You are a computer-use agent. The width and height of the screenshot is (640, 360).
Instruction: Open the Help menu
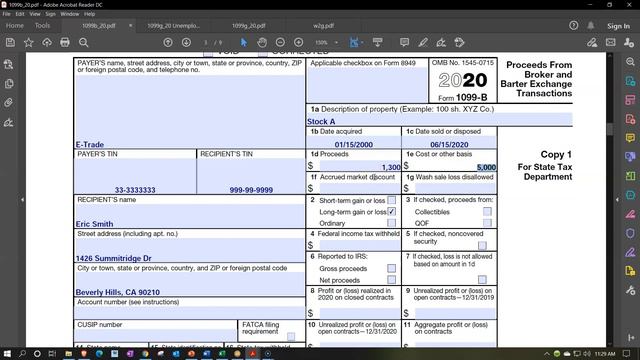89,14
